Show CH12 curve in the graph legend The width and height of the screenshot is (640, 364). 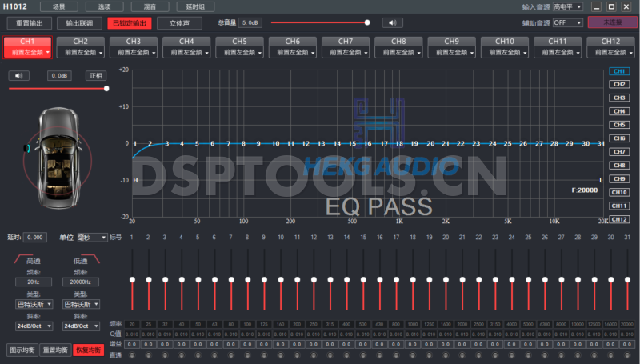[x=619, y=219]
